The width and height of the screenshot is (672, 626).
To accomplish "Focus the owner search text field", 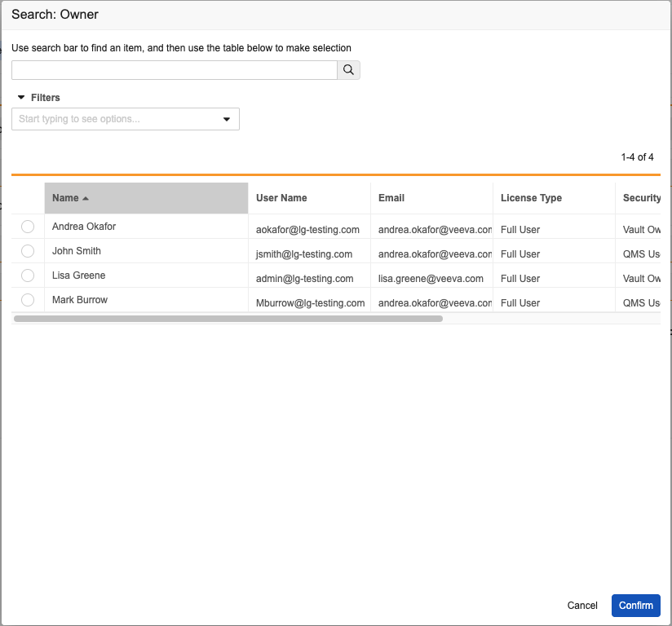I will [175, 70].
